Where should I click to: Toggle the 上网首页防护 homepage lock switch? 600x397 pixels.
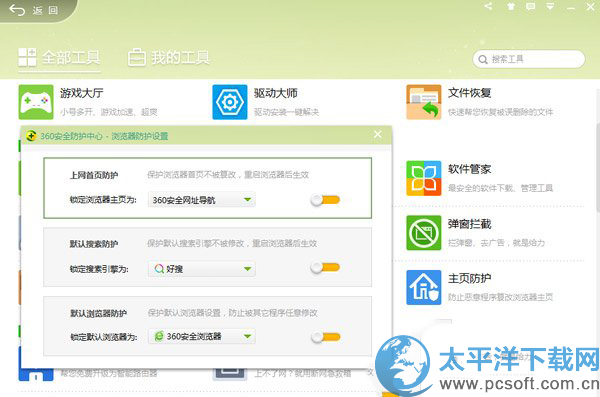click(x=325, y=199)
